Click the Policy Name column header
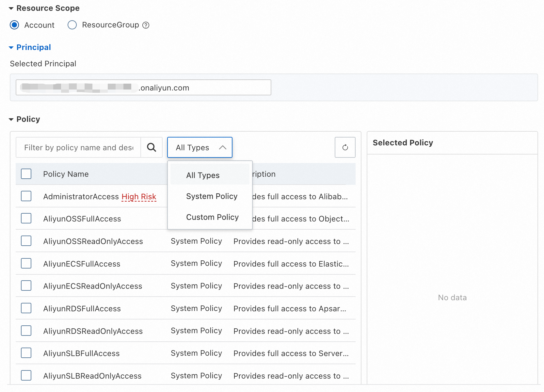 point(66,174)
